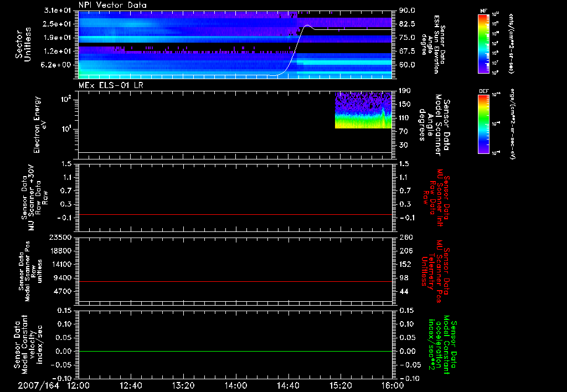Select the Sector Unitless axis label
The height and width of the screenshot is (392, 567).
pos(23,43)
